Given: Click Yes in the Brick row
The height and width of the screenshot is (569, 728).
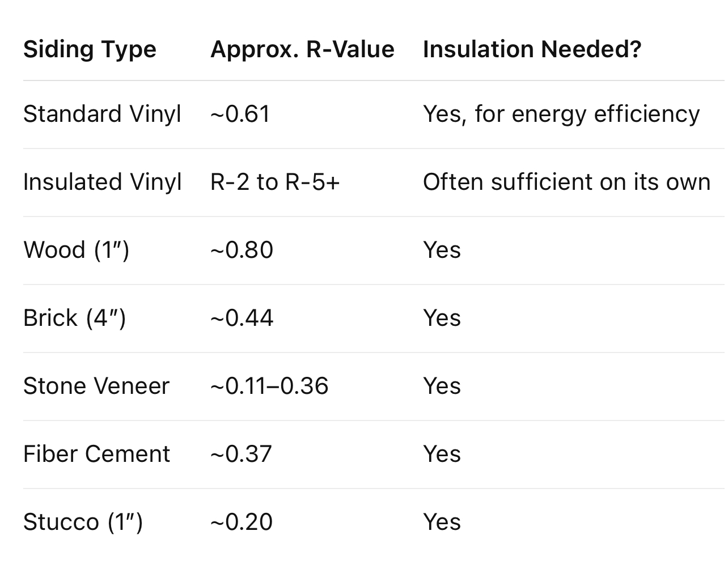Looking at the screenshot, I should click(x=442, y=318).
